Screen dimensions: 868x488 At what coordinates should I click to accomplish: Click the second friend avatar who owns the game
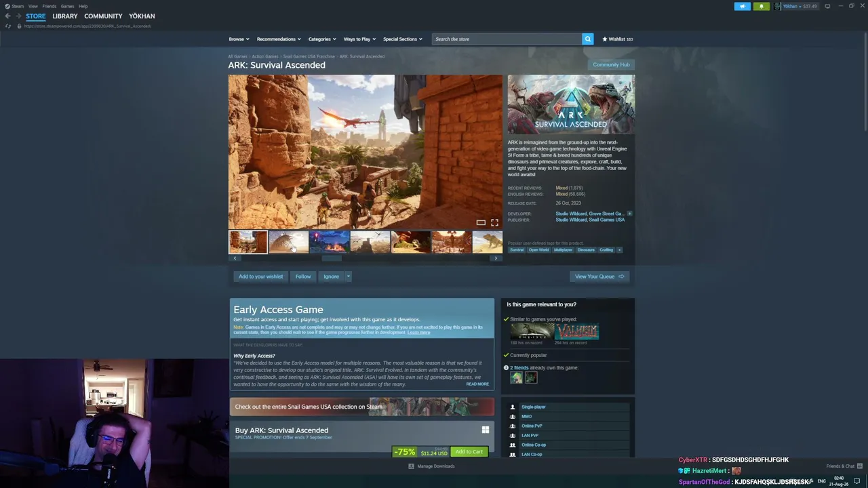(531, 378)
